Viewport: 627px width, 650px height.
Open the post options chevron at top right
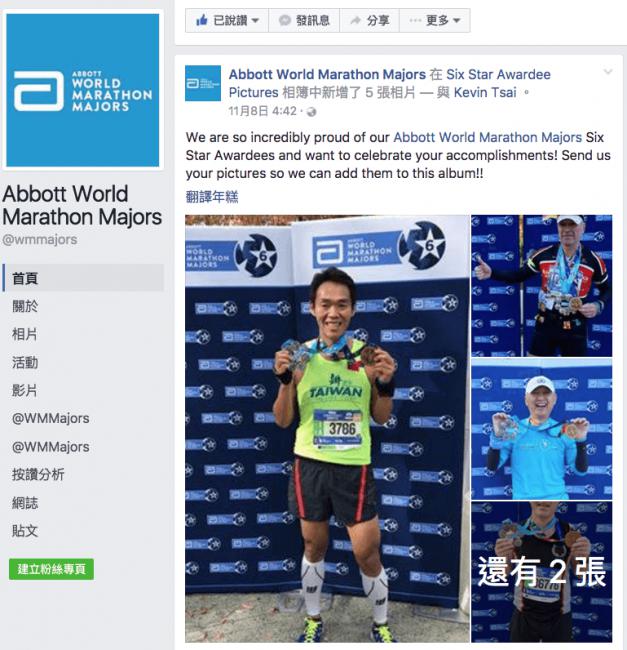[x=608, y=72]
